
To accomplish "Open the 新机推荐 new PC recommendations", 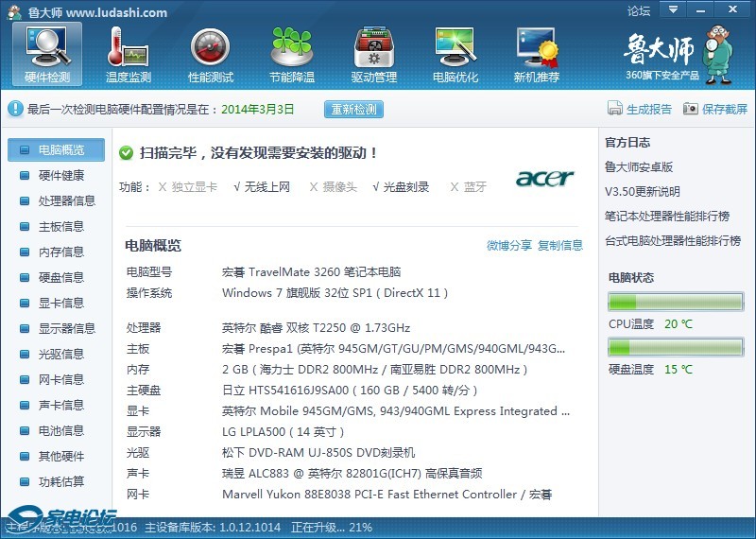I will tap(536, 53).
